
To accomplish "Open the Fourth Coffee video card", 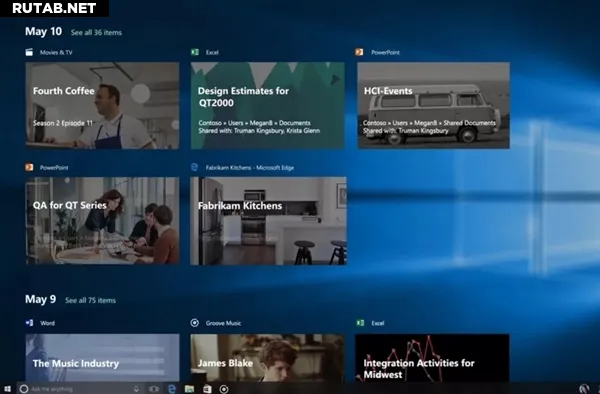I will coord(102,105).
